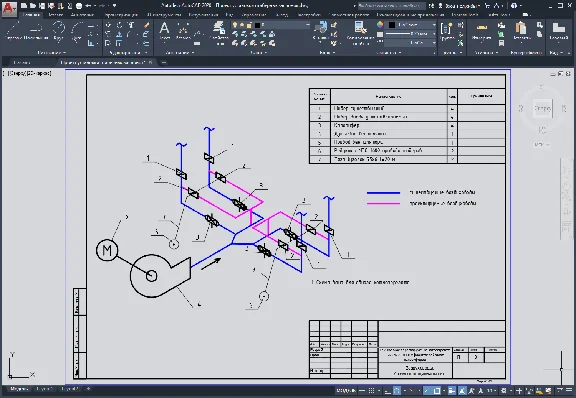Activate the multiline Text tool
This screenshot has width=576, height=398.
(164, 30)
